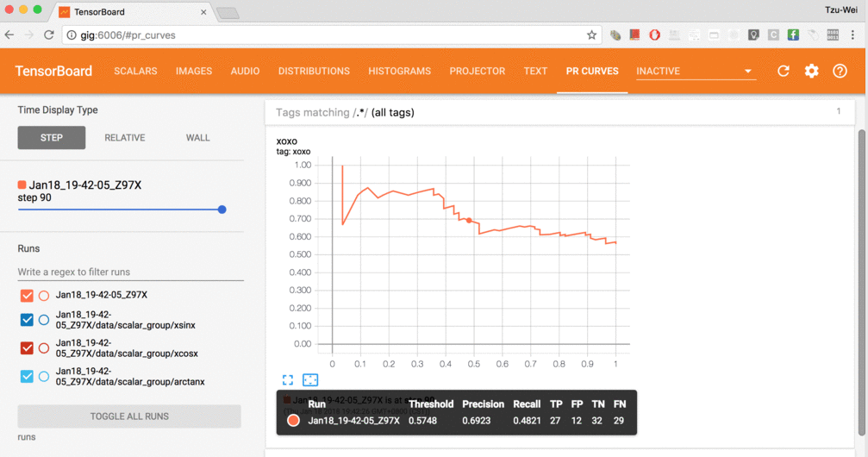Click the highlighted point on the PR curve

[x=469, y=221]
